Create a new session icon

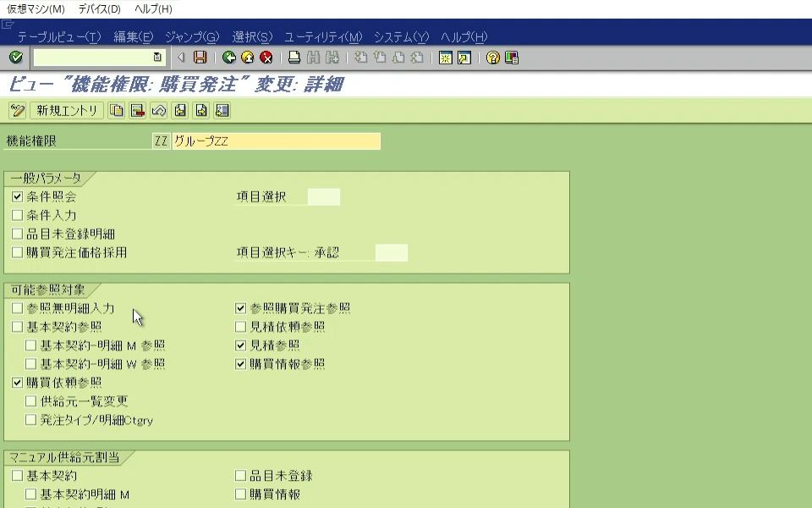click(x=445, y=57)
